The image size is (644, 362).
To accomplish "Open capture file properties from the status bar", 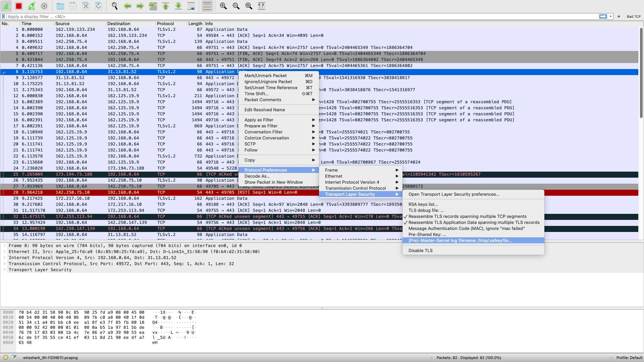I will 14,357.
